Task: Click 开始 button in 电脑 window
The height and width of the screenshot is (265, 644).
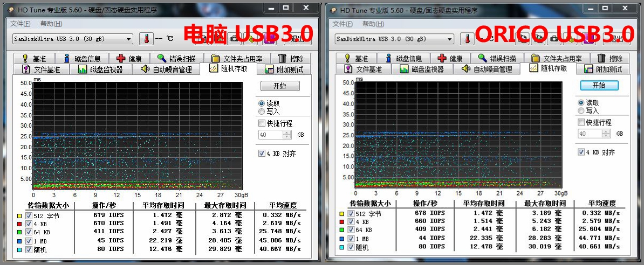Action: pos(280,86)
